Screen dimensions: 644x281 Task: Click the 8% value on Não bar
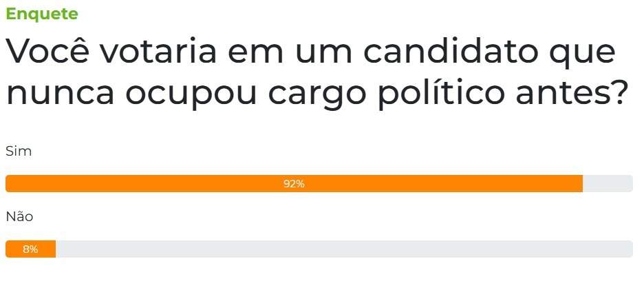(30, 249)
